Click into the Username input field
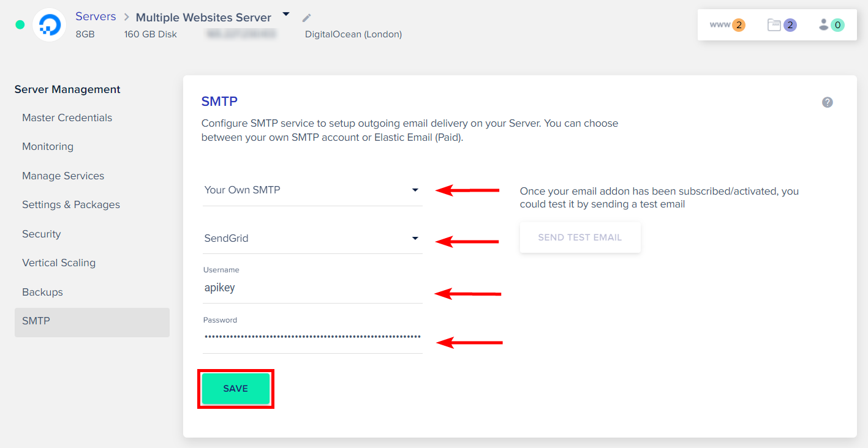 pos(312,288)
